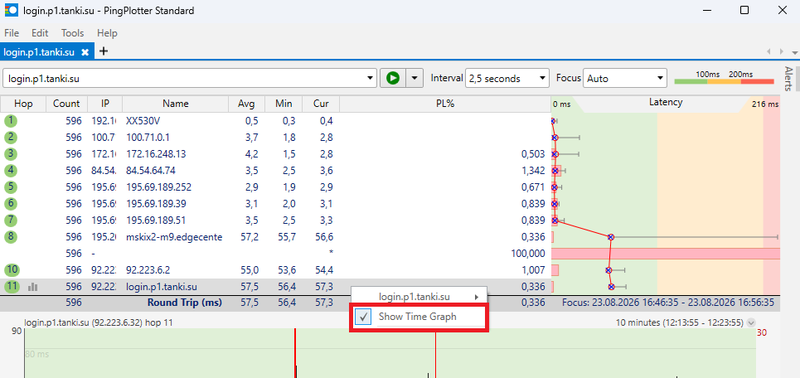
Task: Open the login.p1.tanki.su context submenu
Action: click(x=418, y=296)
